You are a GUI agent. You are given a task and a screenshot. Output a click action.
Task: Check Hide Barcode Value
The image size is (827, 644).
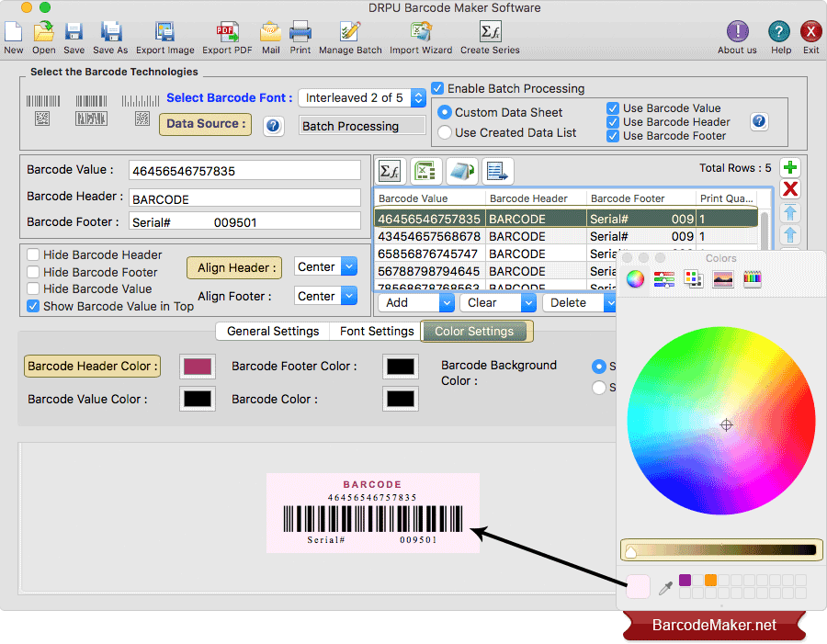[x=33, y=288]
